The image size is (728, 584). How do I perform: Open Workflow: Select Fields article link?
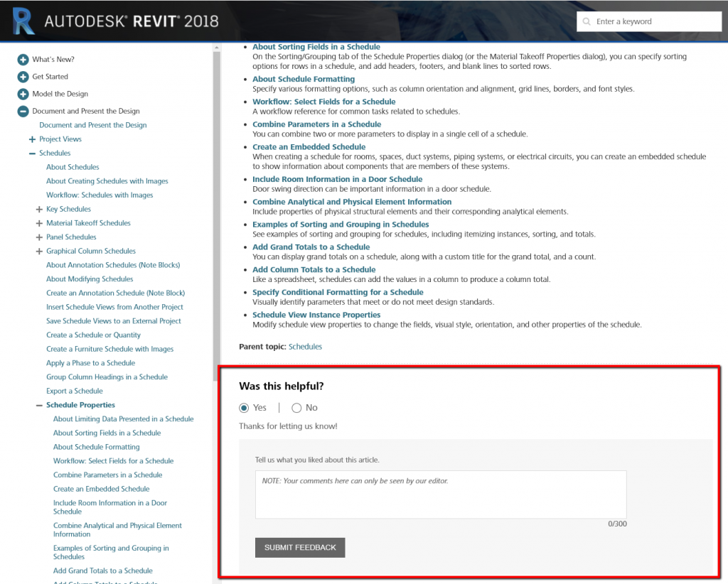(324, 102)
